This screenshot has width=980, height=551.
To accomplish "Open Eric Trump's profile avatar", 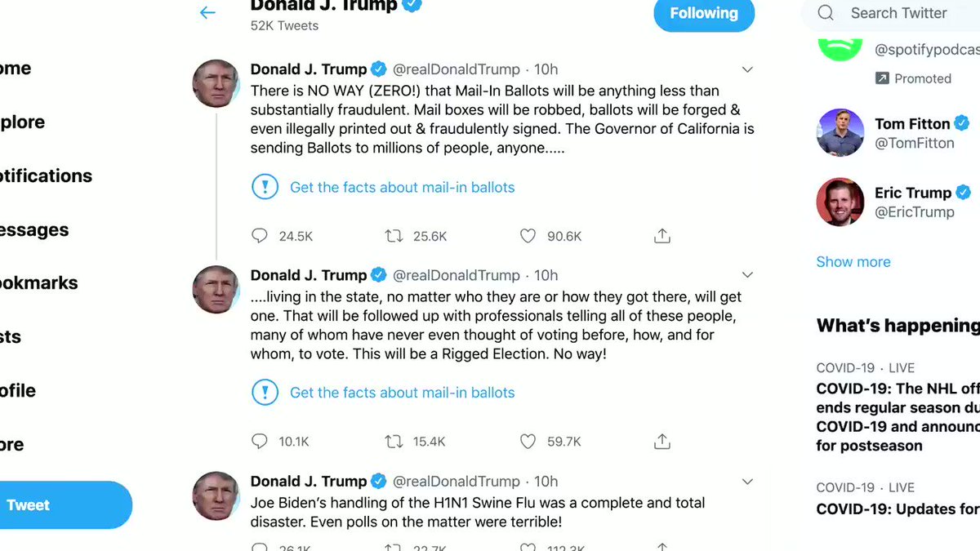I will pos(840,202).
